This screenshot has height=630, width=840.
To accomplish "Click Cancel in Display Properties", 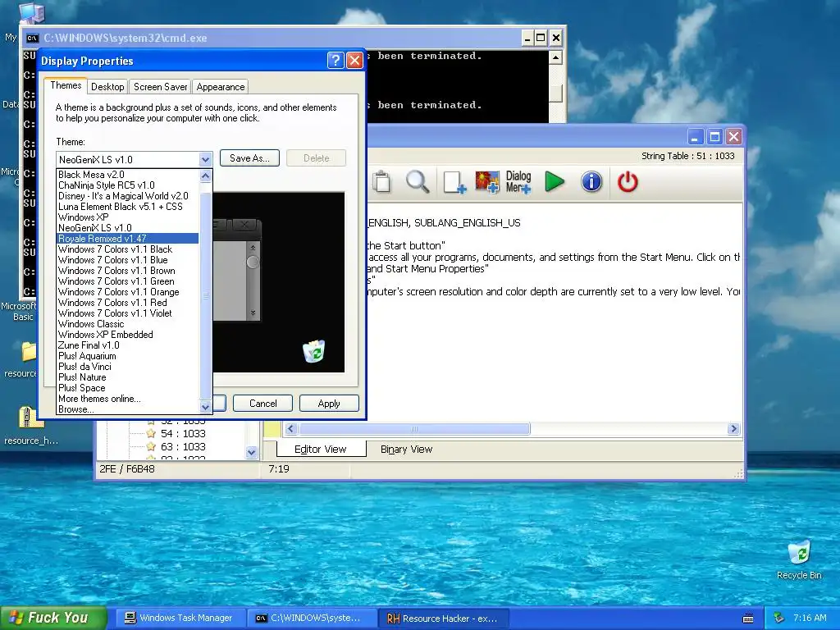I will coord(263,404).
